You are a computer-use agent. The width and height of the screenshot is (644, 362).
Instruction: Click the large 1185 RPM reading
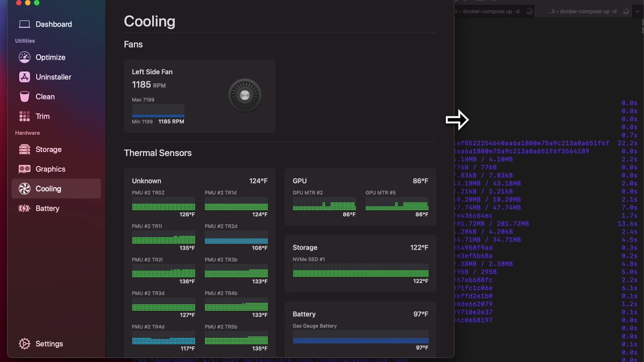[x=148, y=84]
